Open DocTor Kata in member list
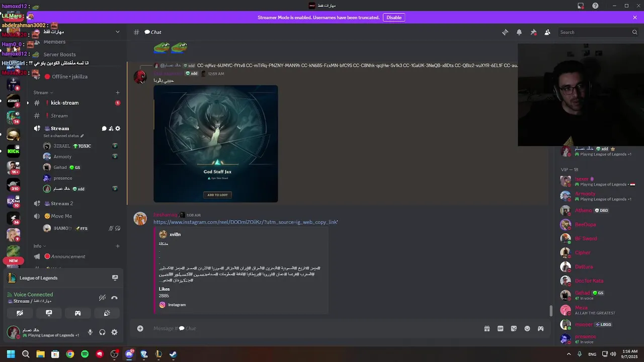The height and width of the screenshot is (362, 644). click(589, 281)
